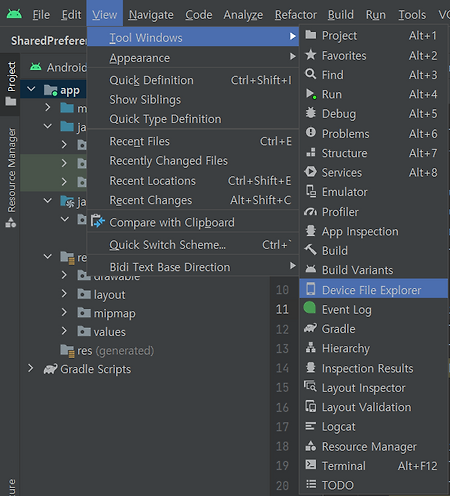
Task: Select Quick Type Definition entry
Action: pyautogui.click(x=193, y=119)
